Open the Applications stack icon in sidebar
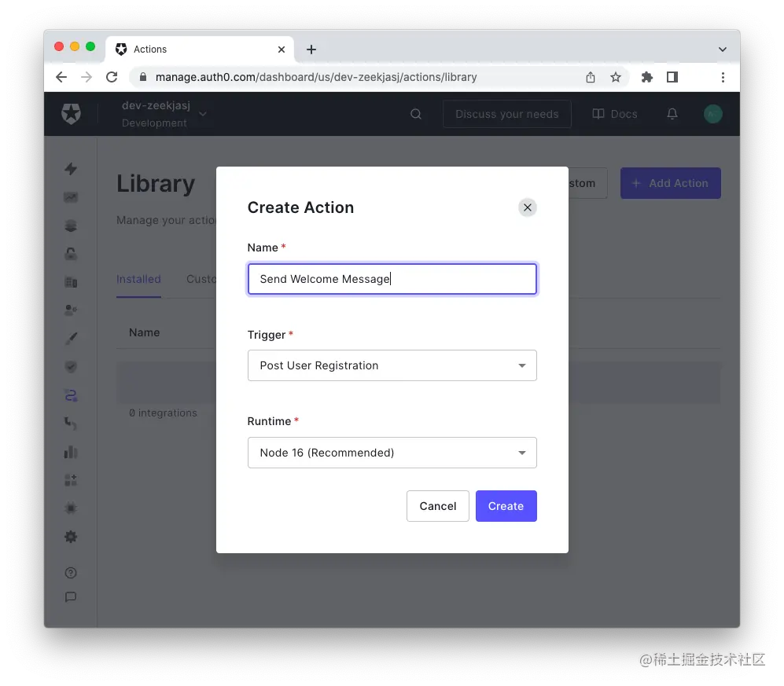The width and height of the screenshot is (784, 686). pos(71,226)
